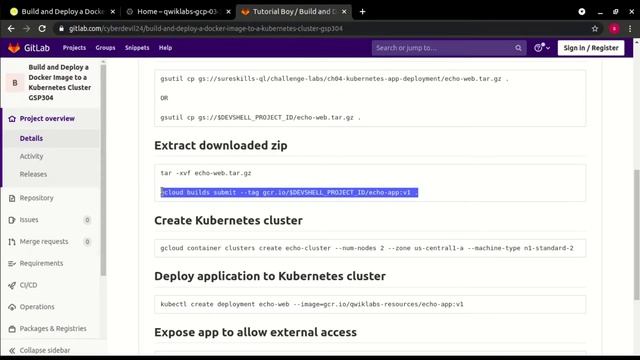
Task: Open Activity in sidebar
Action: pos(31,156)
